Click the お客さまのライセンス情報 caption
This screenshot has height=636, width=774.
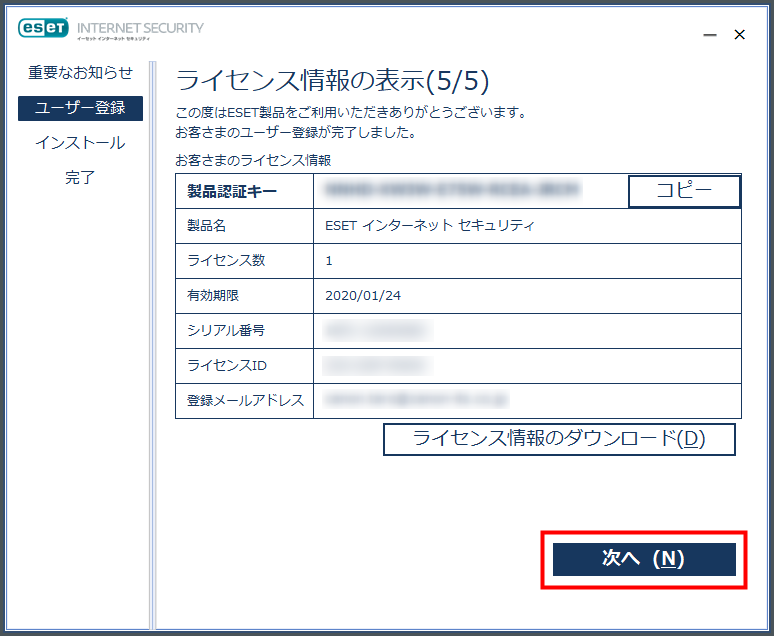click(253, 160)
